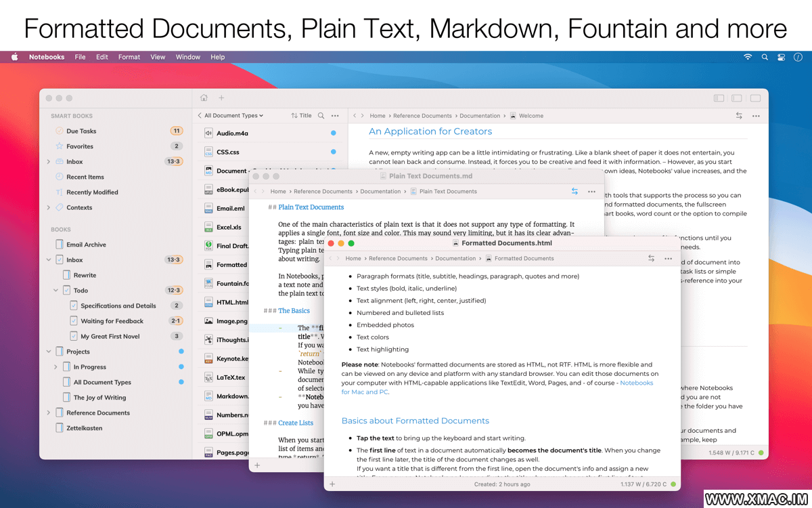Toggle the My Great First Novel checkbox
812x508 pixels.
74,336
